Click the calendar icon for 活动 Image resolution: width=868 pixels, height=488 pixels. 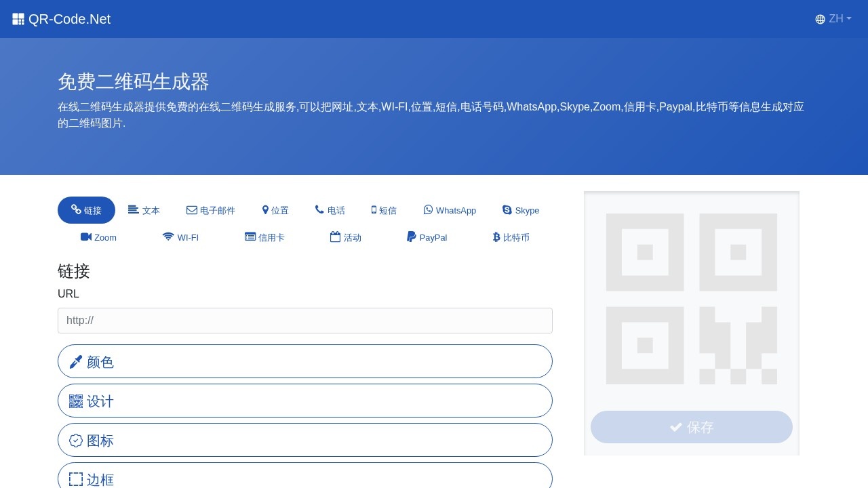(x=335, y=237)
